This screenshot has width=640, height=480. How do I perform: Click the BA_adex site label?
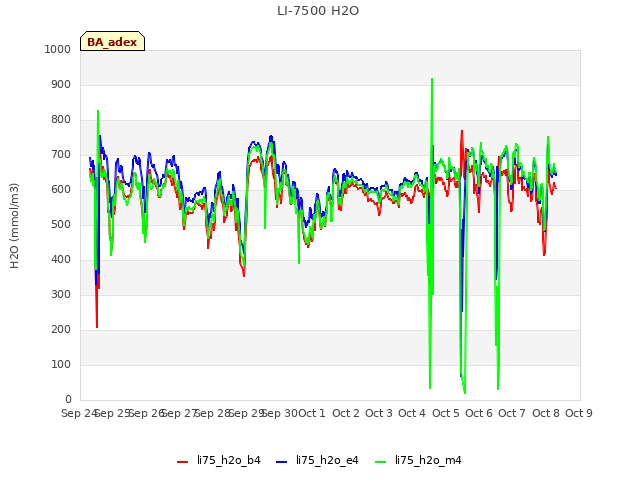coord(112,42)
